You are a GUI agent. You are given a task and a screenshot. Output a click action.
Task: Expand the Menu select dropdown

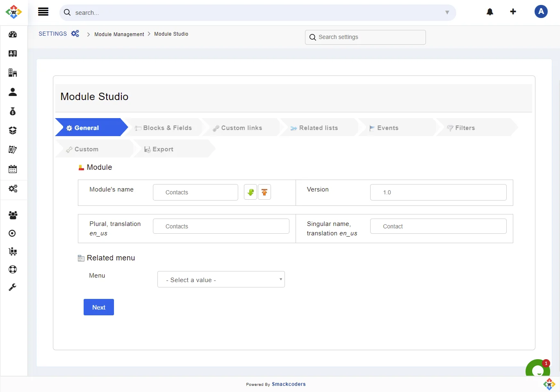click(221, 280)
